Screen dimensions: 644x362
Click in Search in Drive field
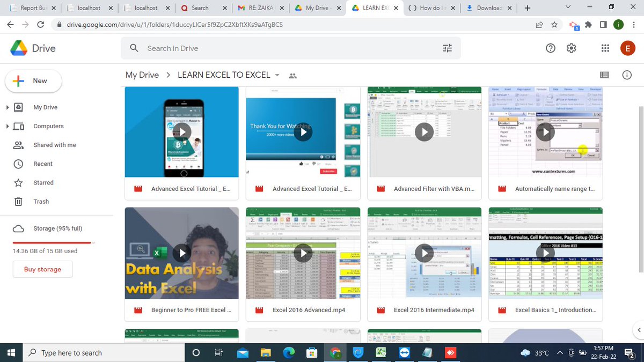290,48
